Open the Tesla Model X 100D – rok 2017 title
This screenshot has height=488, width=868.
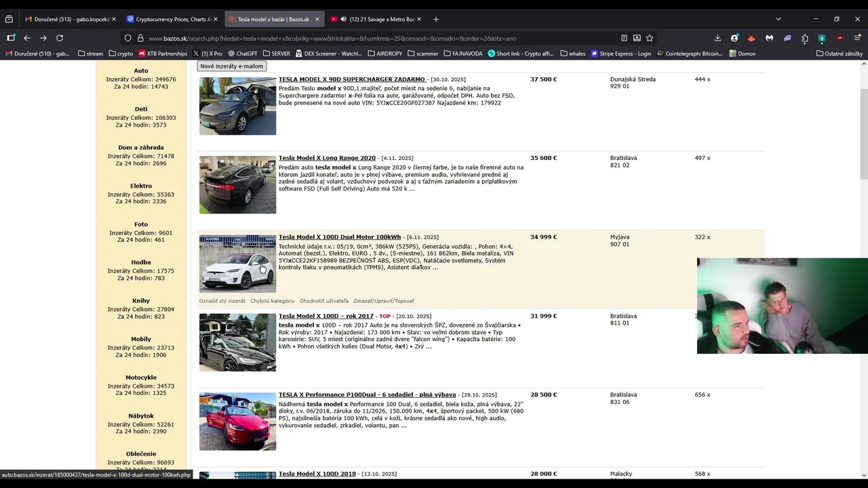coord(326,316)
